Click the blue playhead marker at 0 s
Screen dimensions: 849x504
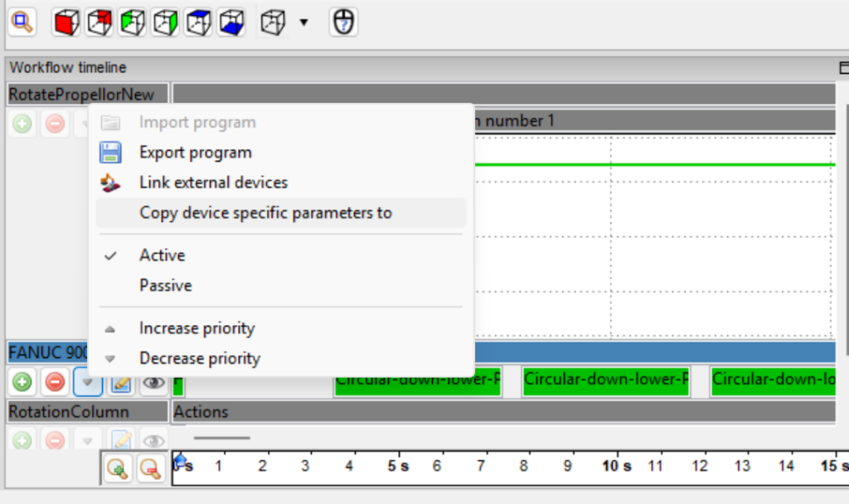(180, 458)
